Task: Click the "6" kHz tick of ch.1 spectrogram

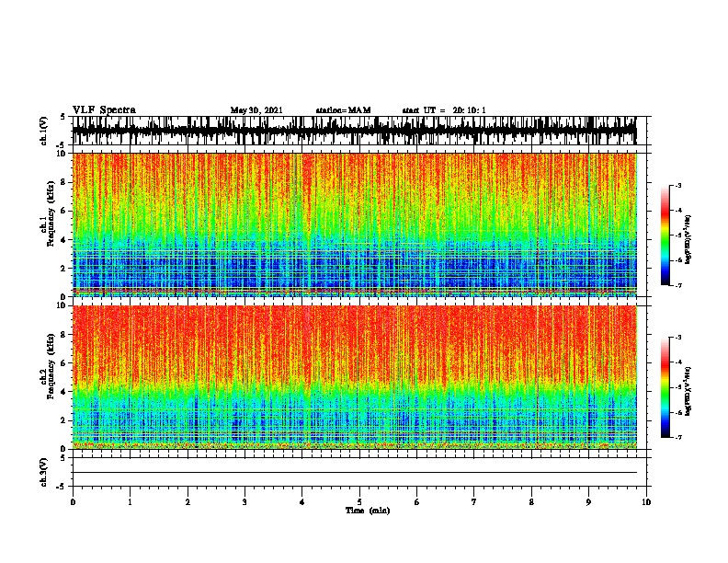Action: (x=63, y=211)
